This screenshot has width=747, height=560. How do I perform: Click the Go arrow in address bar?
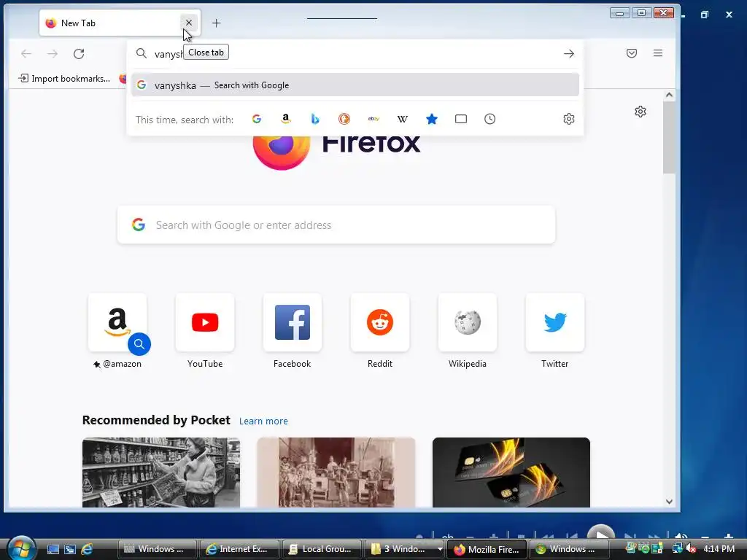[x=569, y=54]
